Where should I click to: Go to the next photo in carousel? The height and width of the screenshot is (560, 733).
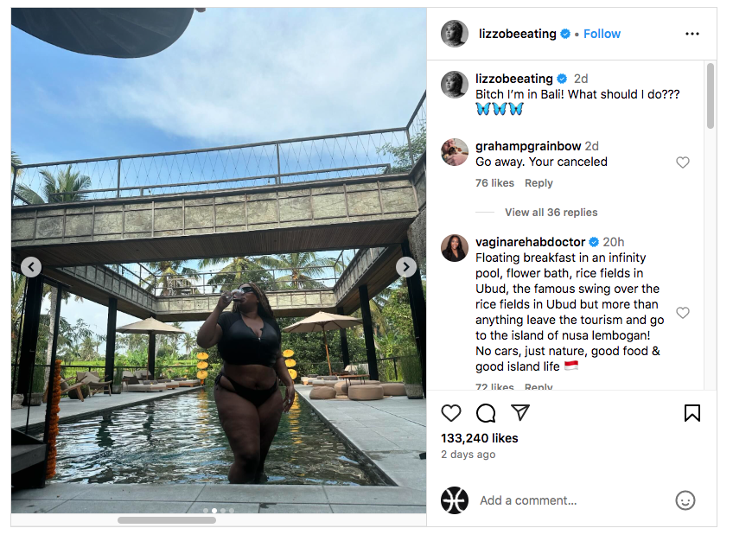pyautogui.click(x=405, y=267)
